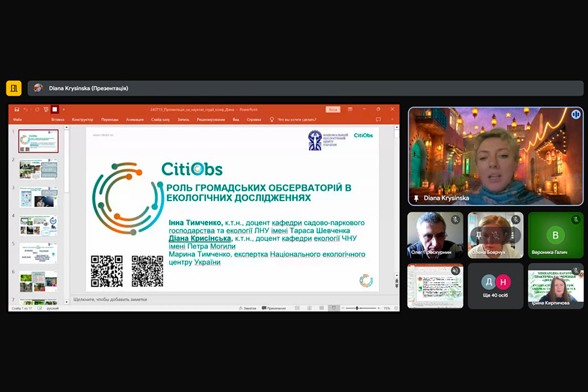Click pin icon beside Diana Krysinska name
The height and width of the screenshot is (392, 588).
pos(416,198)
